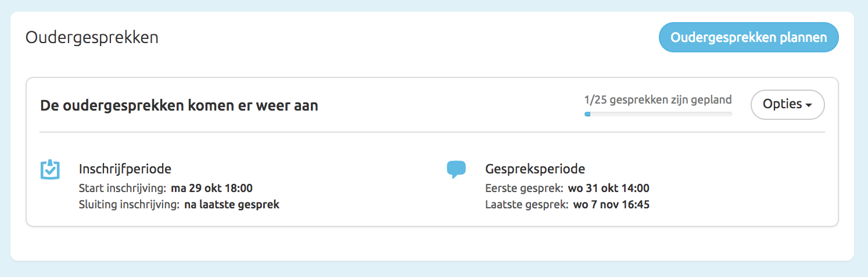Open the Opties dropdown menu
The width and height of the screenshot is (868, 277).
pos(787,105)
